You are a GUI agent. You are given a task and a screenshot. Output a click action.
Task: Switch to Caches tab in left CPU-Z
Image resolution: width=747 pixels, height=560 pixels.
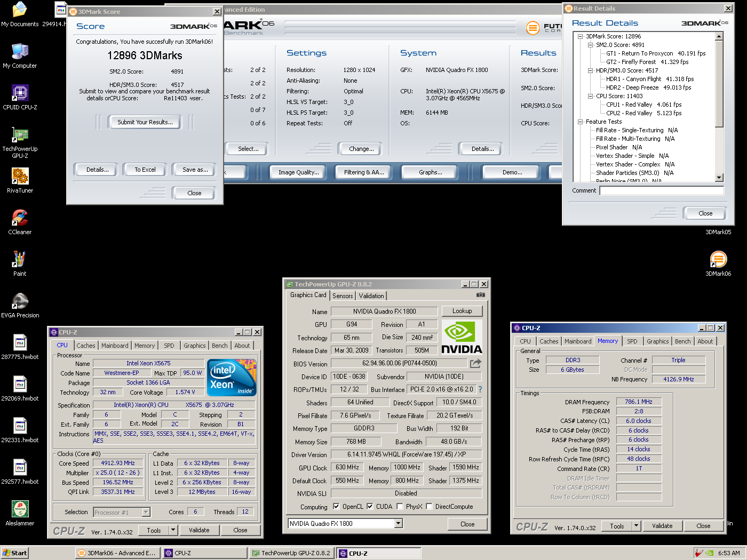coord(85,346)
